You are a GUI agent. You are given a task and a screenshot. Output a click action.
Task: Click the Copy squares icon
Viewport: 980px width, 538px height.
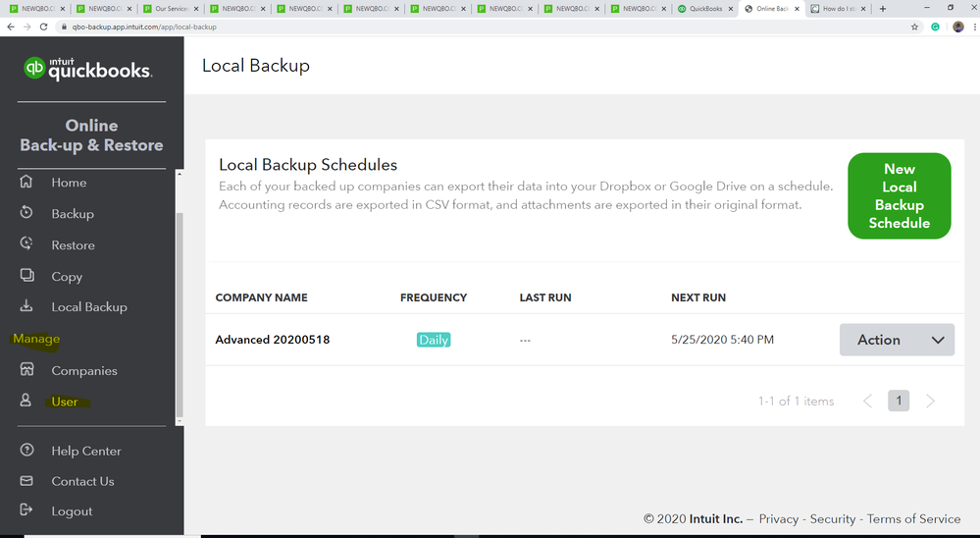26,275
